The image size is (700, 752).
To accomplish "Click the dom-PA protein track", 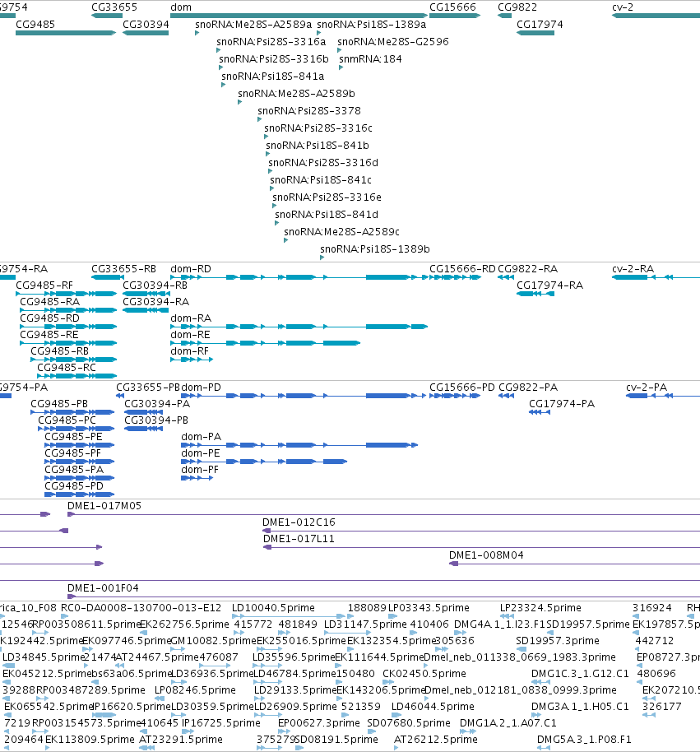I will pyautogui.click(x=299, y=446).
